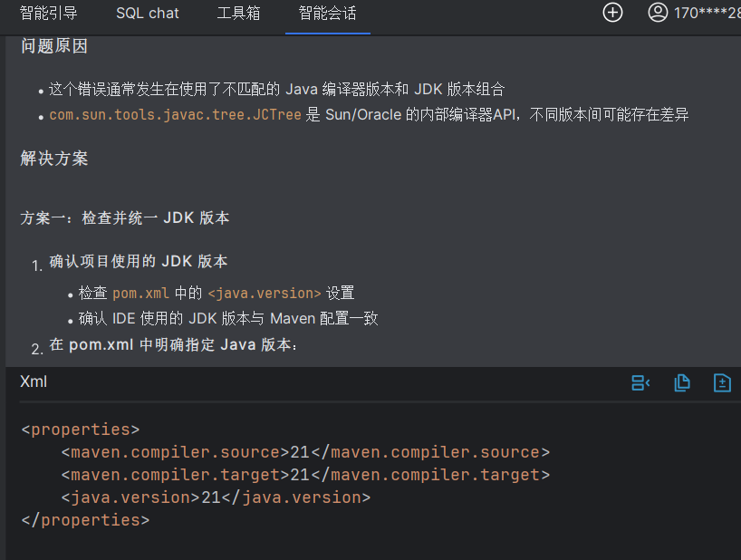Go to the 智能会话 tab
The width and height of the screenshot is (741, 560).
[x=327, y=13]
